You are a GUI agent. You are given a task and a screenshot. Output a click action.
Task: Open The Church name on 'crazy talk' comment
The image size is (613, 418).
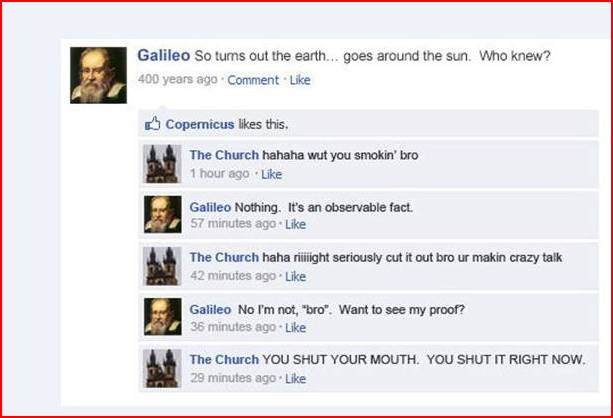click(224, 257)
